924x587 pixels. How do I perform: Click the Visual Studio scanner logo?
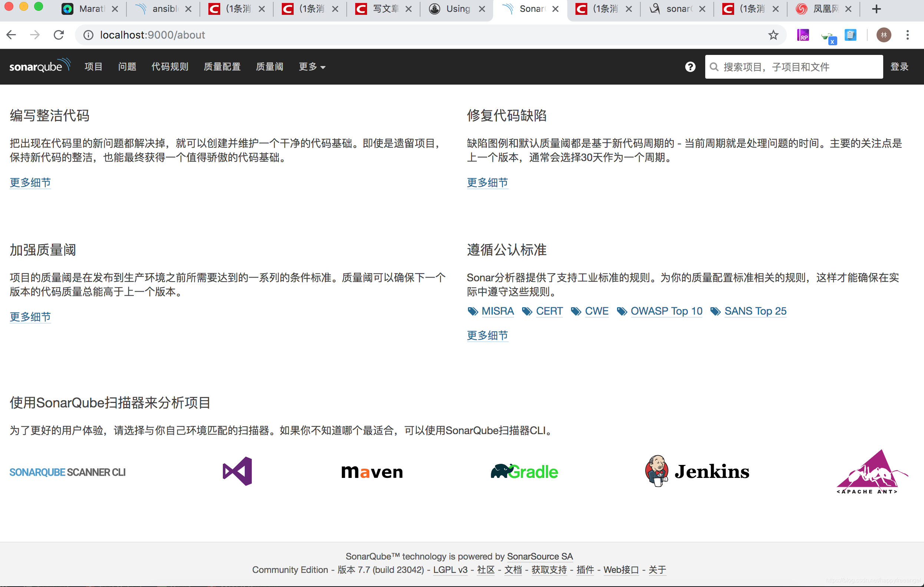pyautogui.click(x=237, y=471)
